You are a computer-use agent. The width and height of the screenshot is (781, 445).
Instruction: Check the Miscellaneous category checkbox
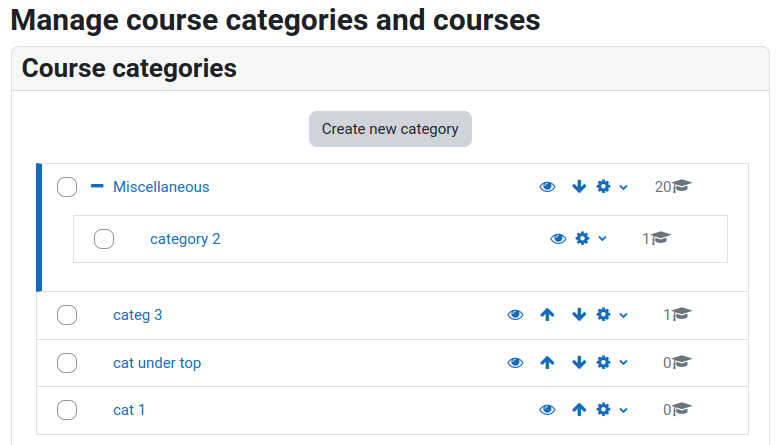pyautogui.click(x=67, y=187)
